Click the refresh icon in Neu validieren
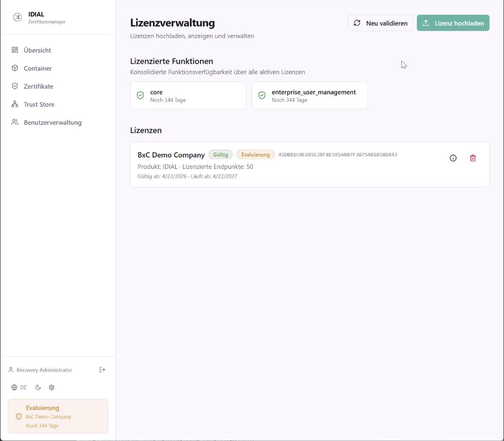This screenshot has width=504, height=441. [x=357, y=23]
